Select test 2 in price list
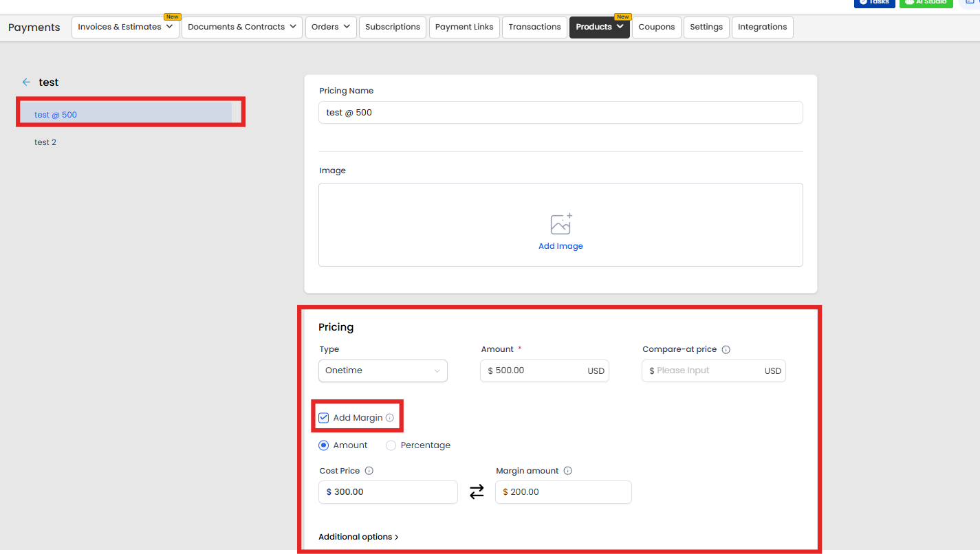Image resolution: width=980 pixels, height=554 pixels. 45,142
